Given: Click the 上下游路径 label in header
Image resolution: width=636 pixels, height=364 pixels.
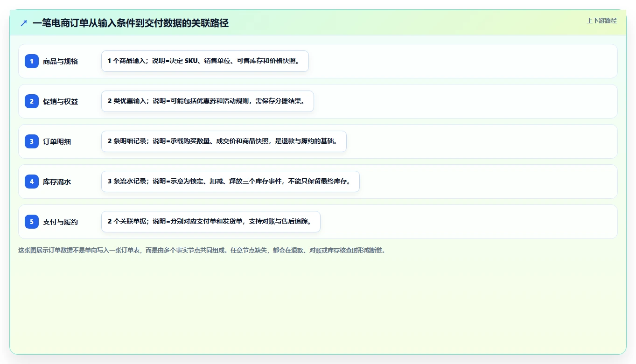Looking at the screenshot, I should [x=601, y=21].
